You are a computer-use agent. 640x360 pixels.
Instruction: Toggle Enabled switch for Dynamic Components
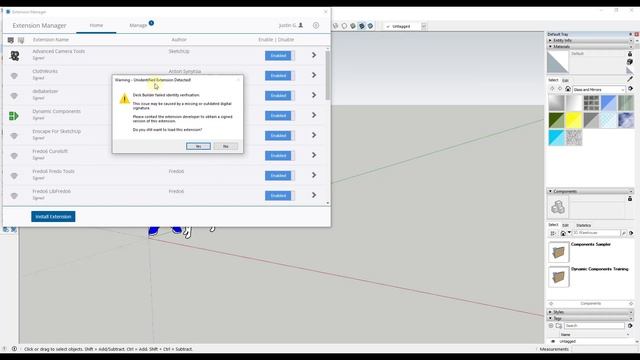click(x=280, y=116)
